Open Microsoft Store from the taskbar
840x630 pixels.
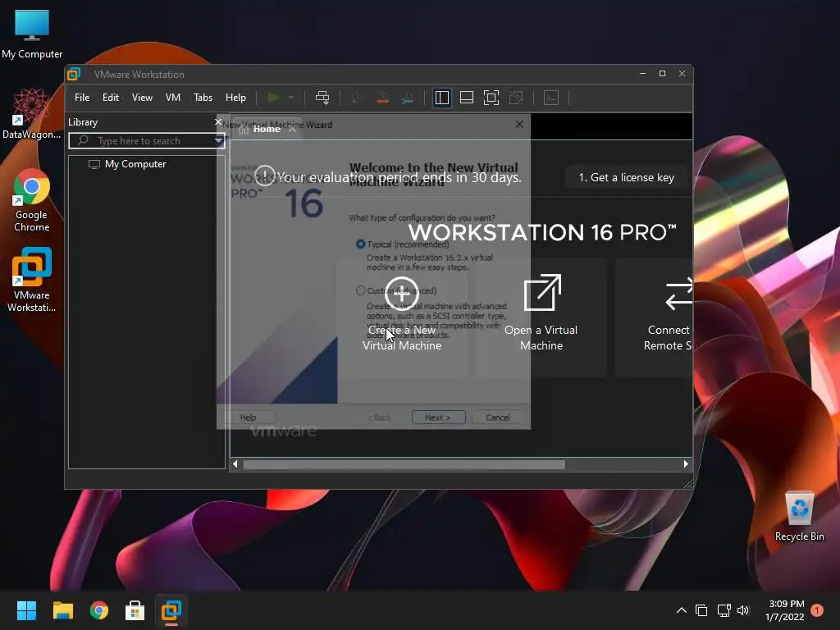click(x=135, y=610)
